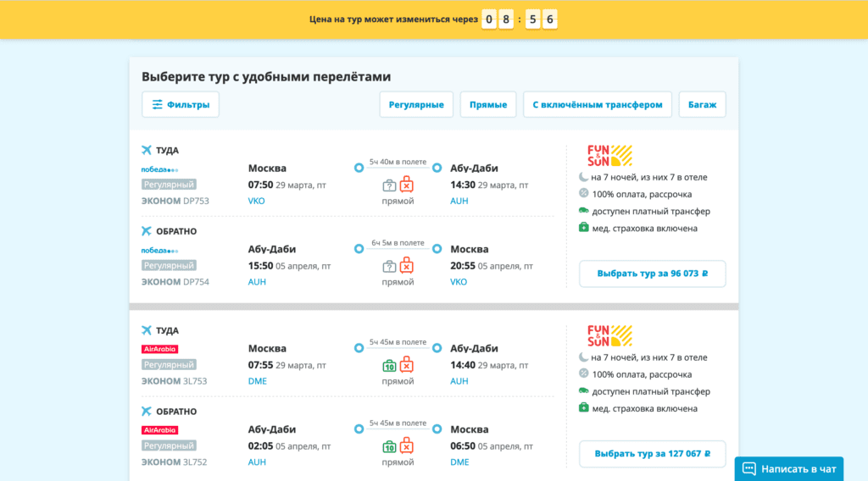Click the ЭКОНОМ DP754 flight number text
The height and width of the screenshot is (481, 868).
pyautogui.click(x=175, y=282)
